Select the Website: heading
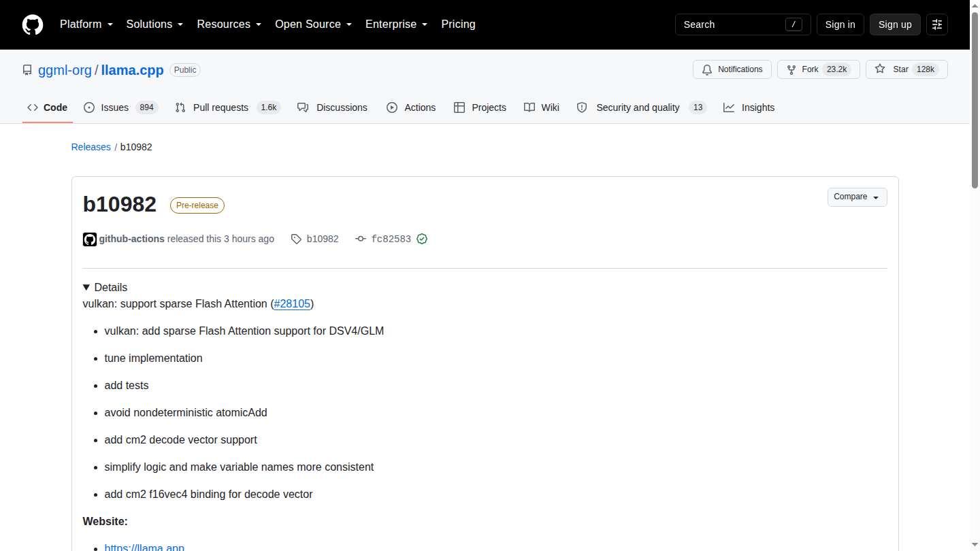Viewport: 980px width, 551px height. pos(105,521)
